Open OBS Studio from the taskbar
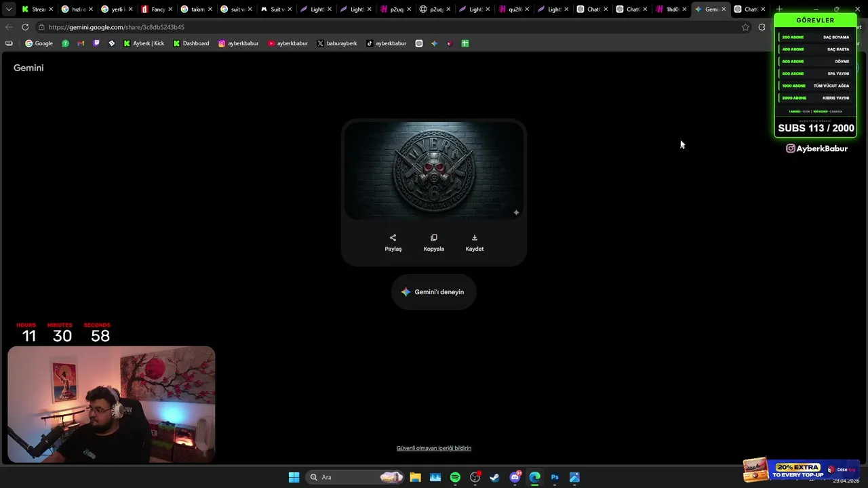Screen dimensions: 868x488 [475, 477]
